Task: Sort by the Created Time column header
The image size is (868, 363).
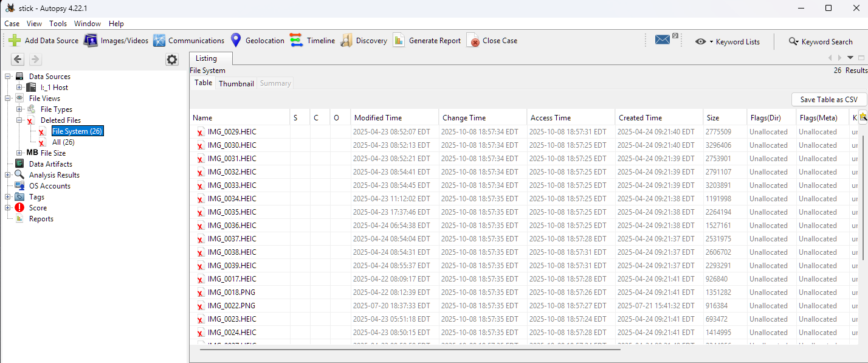Action: pos(658,117)
